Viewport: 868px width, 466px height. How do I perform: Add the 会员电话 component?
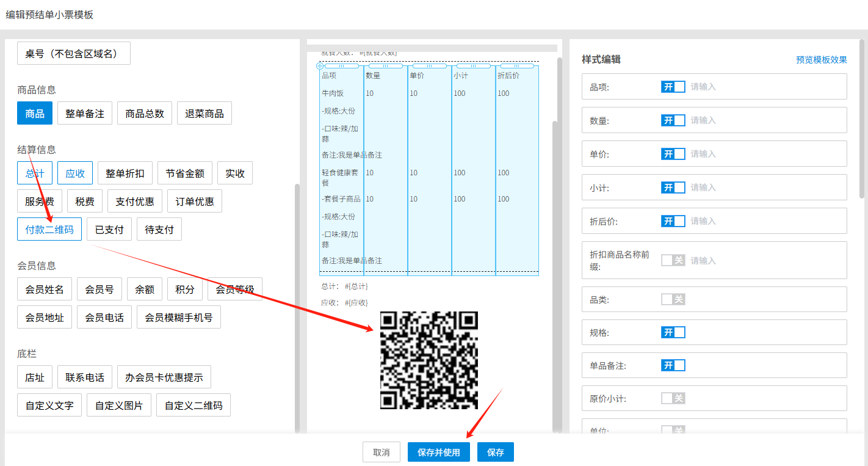coord(104,318)
